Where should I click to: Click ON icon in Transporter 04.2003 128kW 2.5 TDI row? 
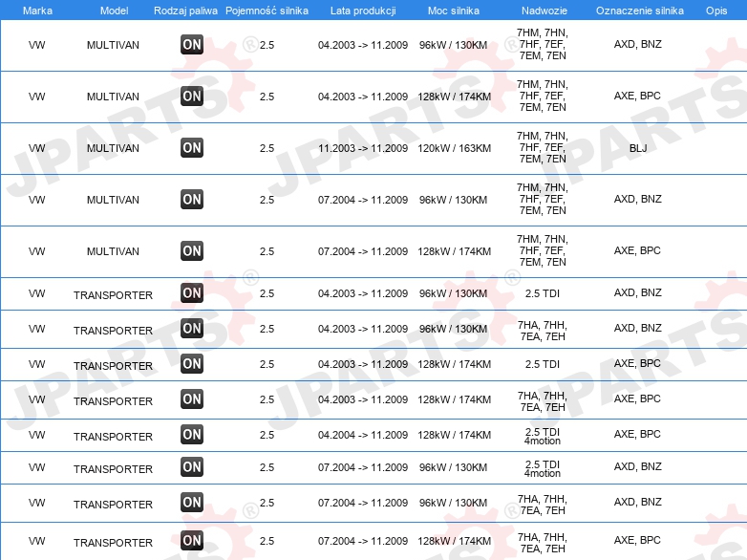pos(192,364)
